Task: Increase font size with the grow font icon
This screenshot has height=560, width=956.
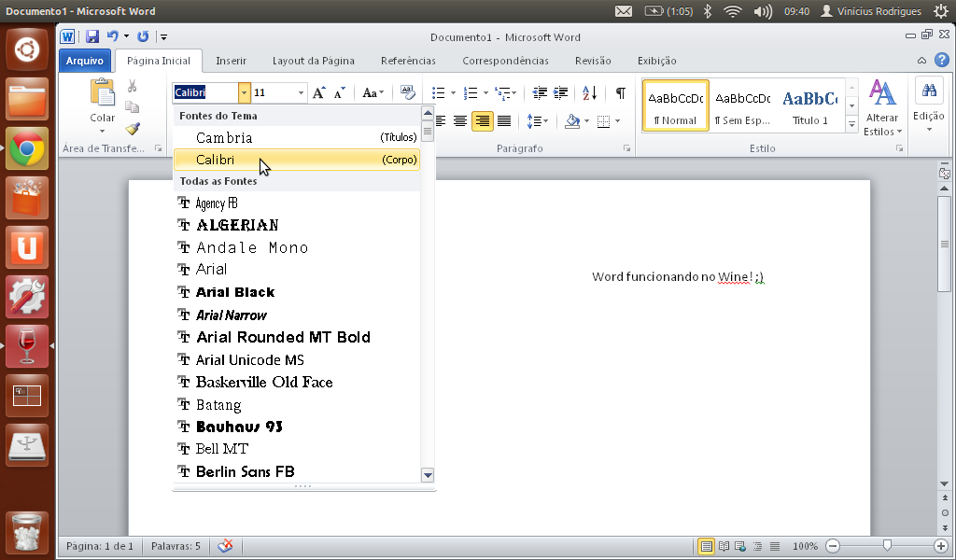Action: (x=319, y=92)
